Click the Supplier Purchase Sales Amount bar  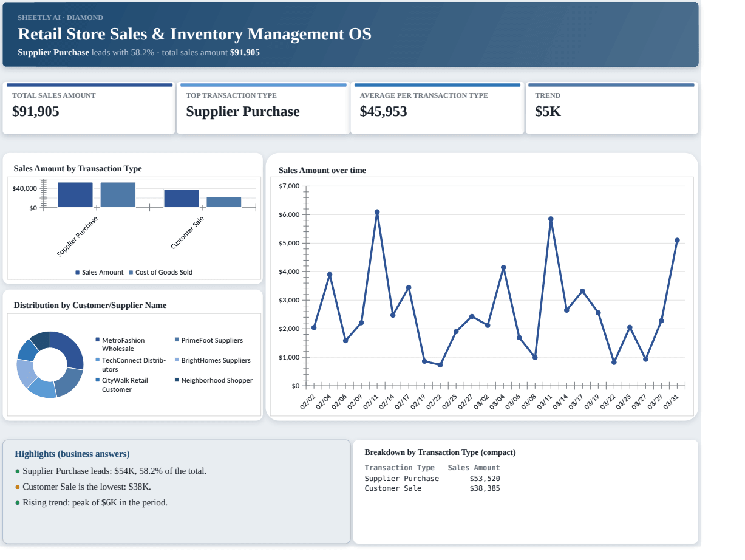click(x=75, y=194)
